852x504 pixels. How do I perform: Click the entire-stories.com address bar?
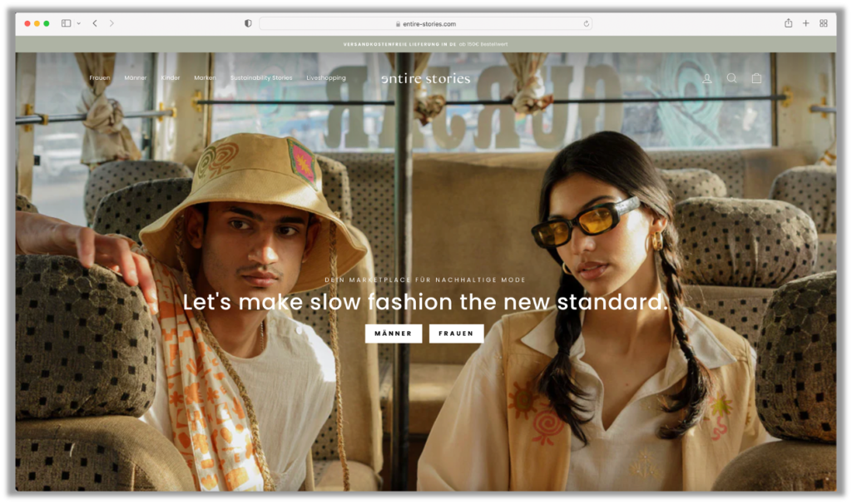[x=425, y=24]
